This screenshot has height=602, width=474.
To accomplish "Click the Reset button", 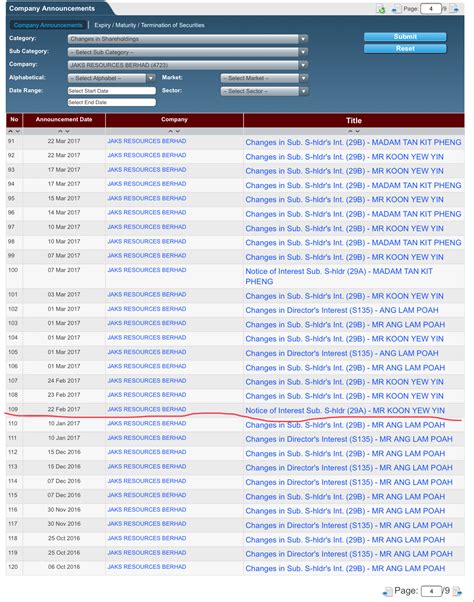I will (x=405, y=49).
